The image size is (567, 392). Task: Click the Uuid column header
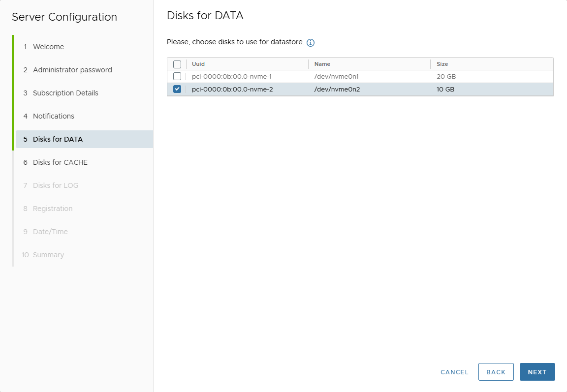pos(198,64)
